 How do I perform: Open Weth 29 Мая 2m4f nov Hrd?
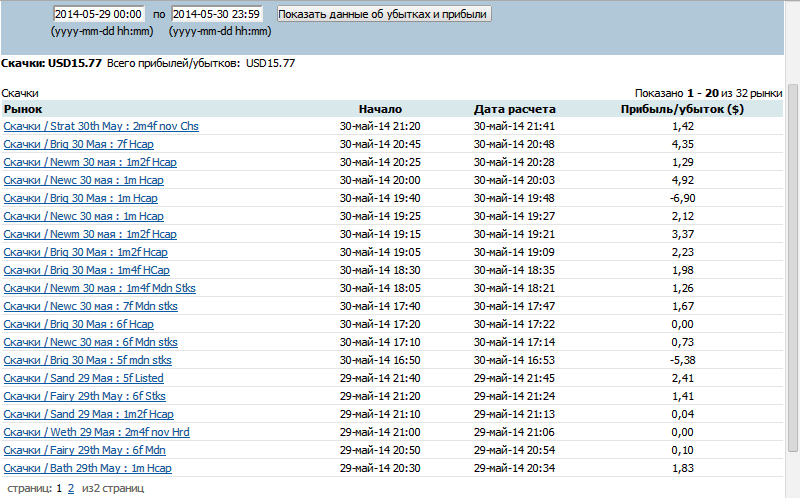tap(96, 432)
